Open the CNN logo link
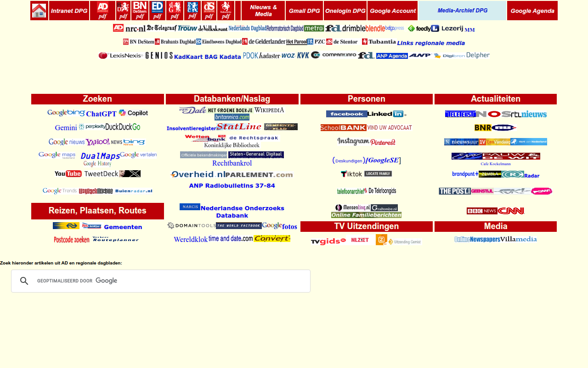This screenshot has height=368, width=588. [511, 211]
